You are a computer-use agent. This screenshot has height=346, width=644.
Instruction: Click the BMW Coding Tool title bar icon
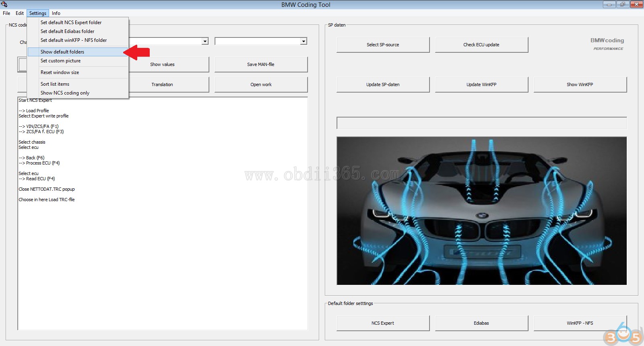coord(4,4)
